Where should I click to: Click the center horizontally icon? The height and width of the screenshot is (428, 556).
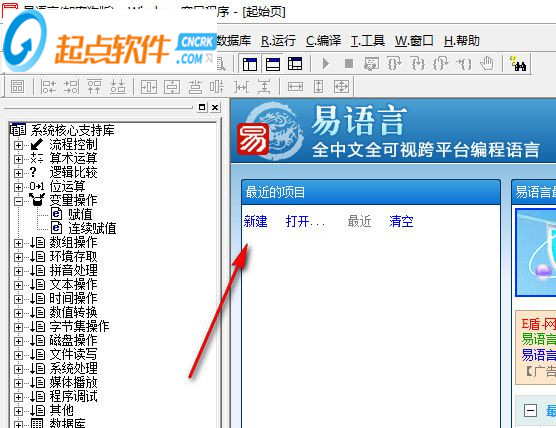149,87
